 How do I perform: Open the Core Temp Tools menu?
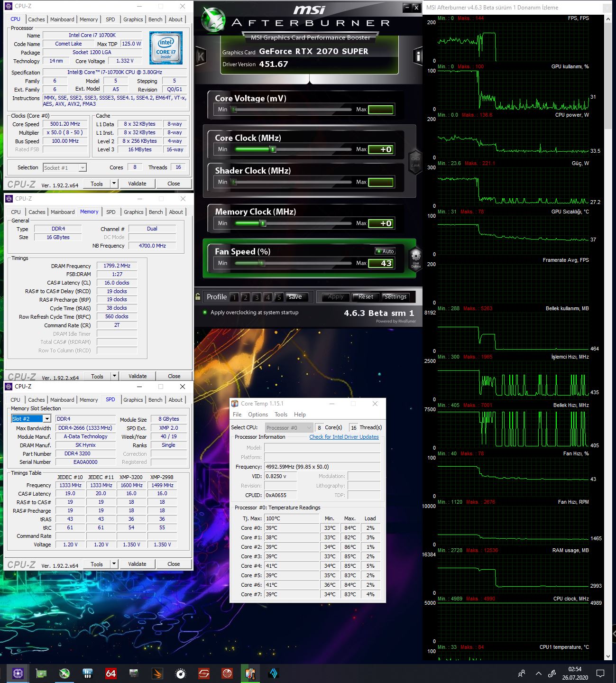point(281,414)
